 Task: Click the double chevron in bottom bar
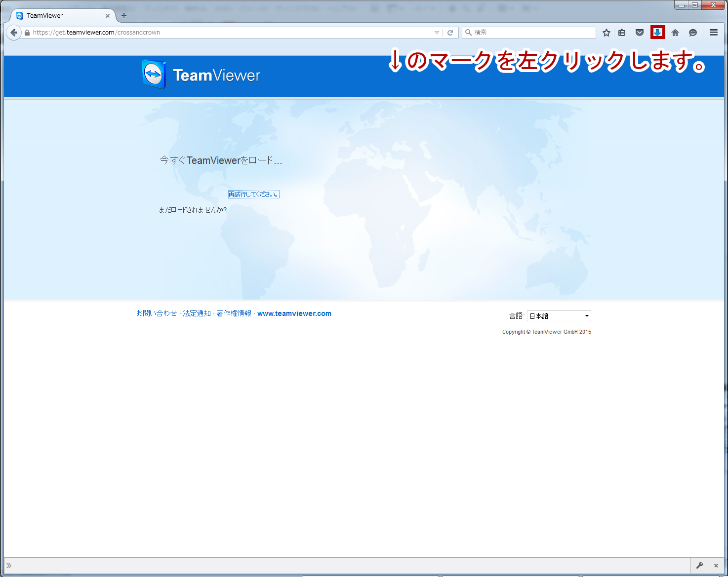point(9,566)
